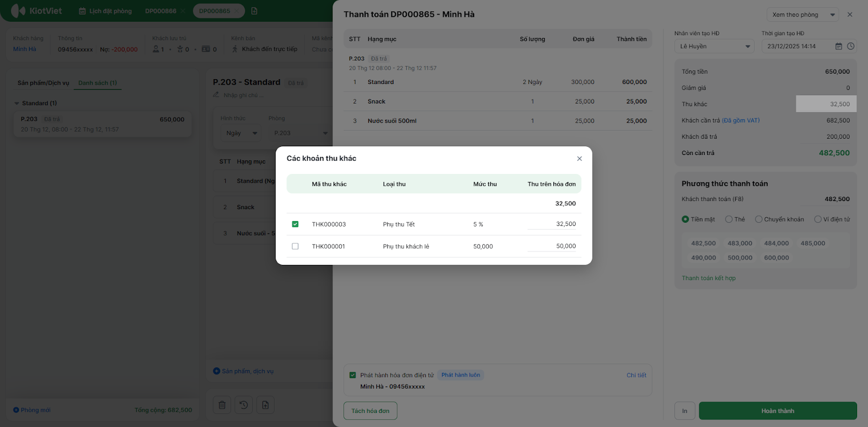
Task: Expand the Lê Huyền staff dropdown
Action: [x=714, y=47]
